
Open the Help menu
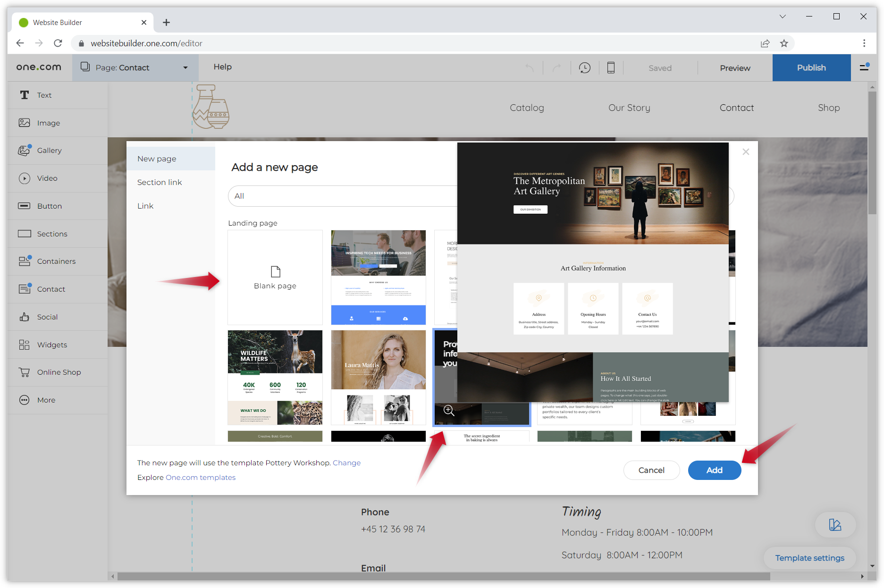pyautogui.click(x=222, y=67)
